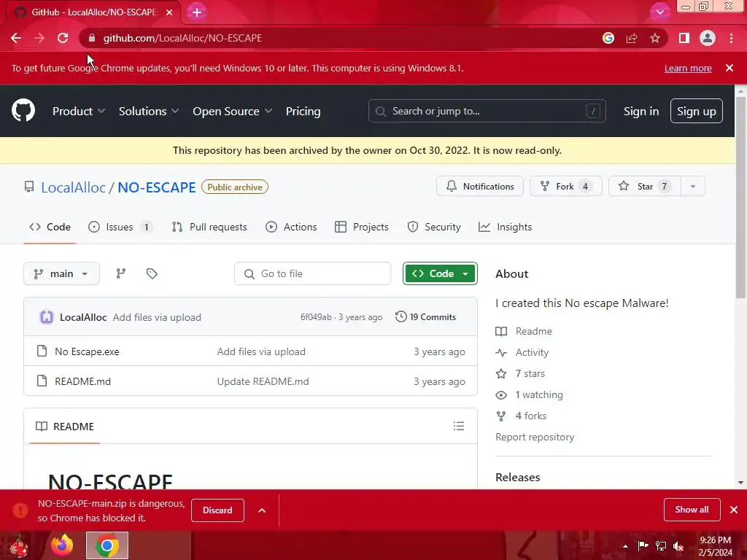Click the network tray icon
This screenshot has height=560, width=747.
[661, 546]
